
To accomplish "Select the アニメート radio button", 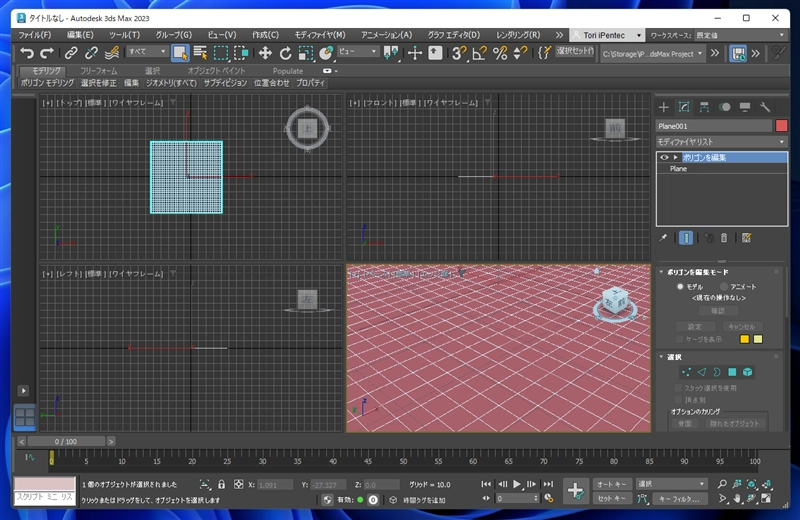I will click(x=723, y=287).
